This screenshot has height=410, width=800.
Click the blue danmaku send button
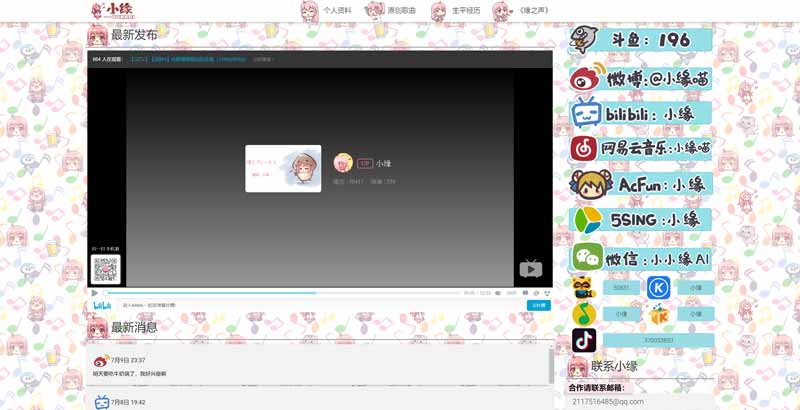tap(539, 305)
